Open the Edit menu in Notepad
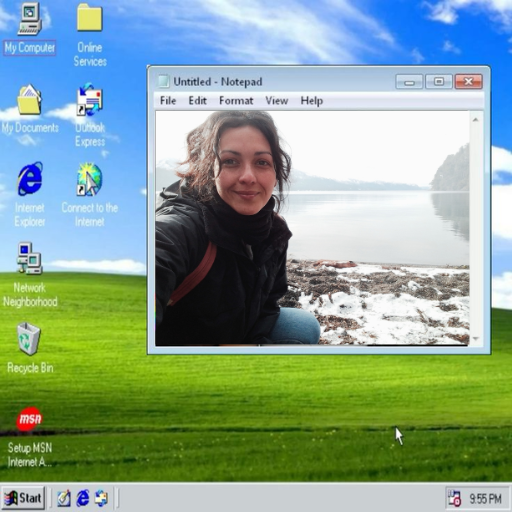 click(x=197, y=101)
